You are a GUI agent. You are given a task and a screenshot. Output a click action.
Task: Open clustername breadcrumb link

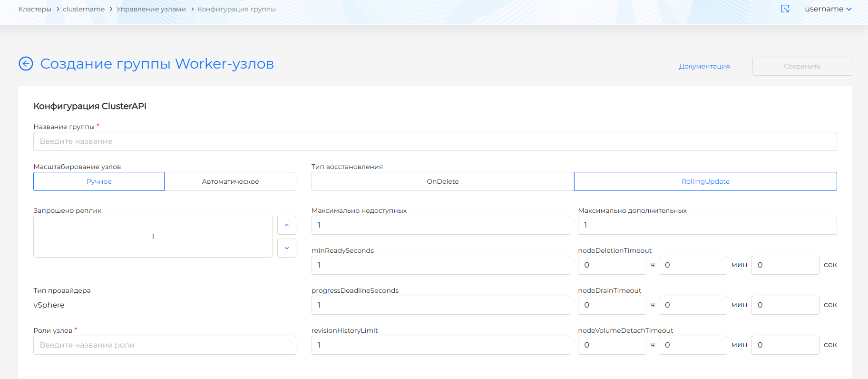click(84, 9)
